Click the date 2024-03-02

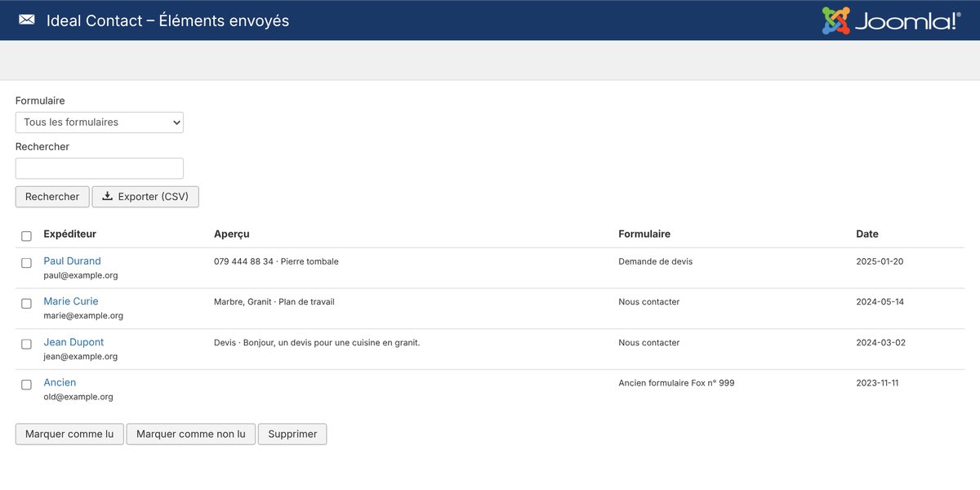(x=880, y=343)
